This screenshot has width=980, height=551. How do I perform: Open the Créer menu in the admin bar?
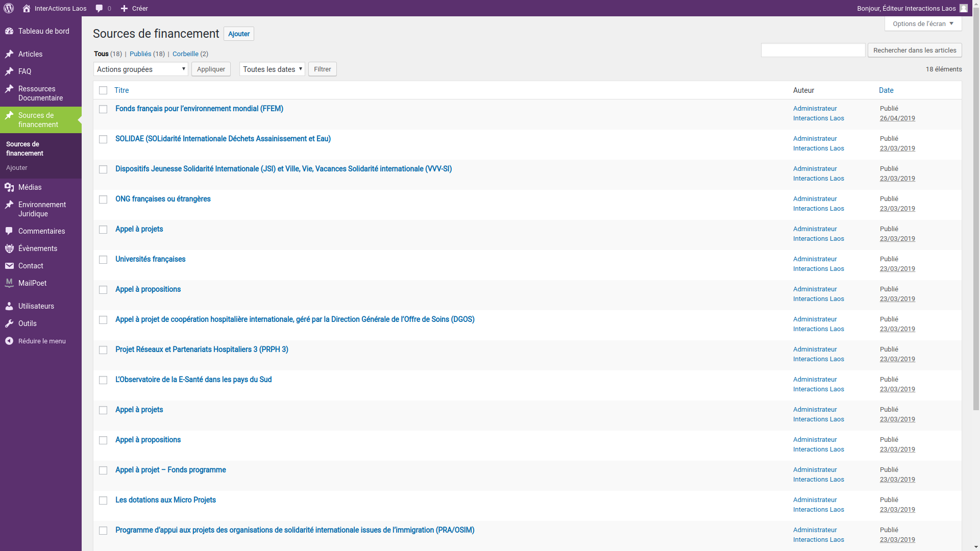coord(134,8)
